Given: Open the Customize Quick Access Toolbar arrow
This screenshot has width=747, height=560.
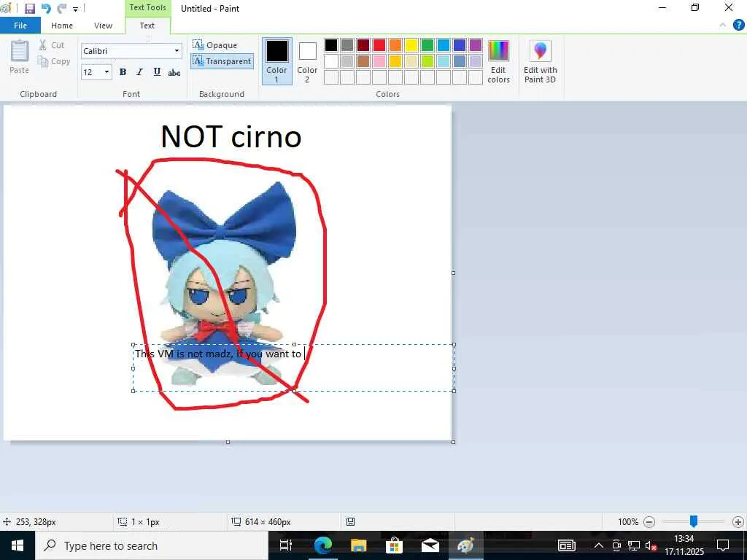Looking at the screenshot, I should (75, 9).
